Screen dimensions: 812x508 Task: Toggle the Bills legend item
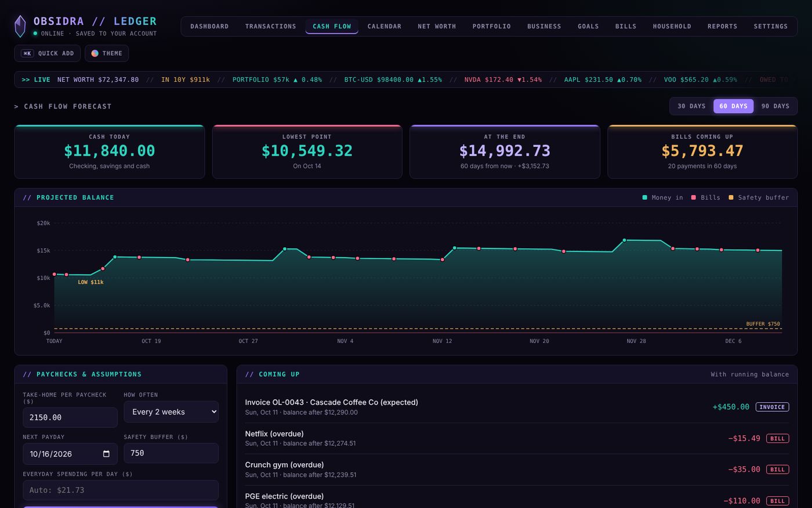pos(705,198)
